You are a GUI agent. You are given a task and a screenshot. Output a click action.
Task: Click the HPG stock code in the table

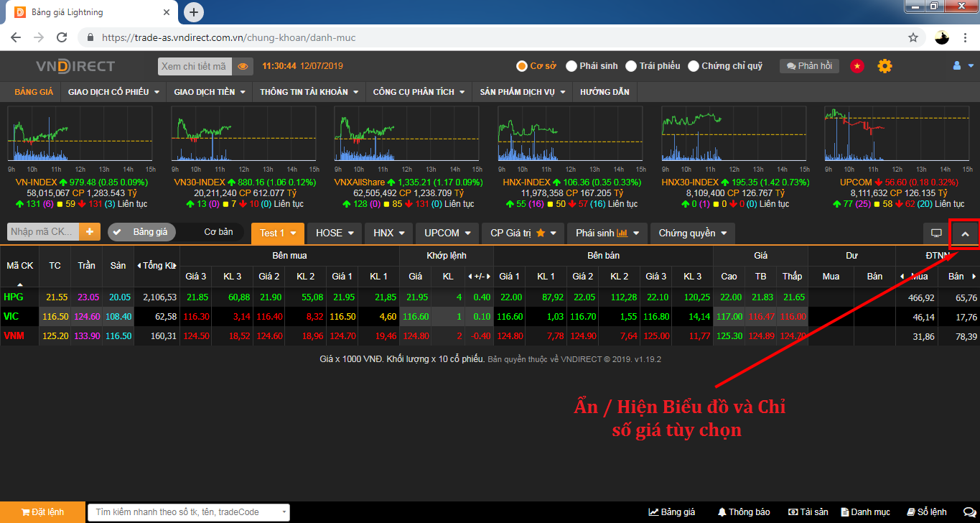[14, 297]
